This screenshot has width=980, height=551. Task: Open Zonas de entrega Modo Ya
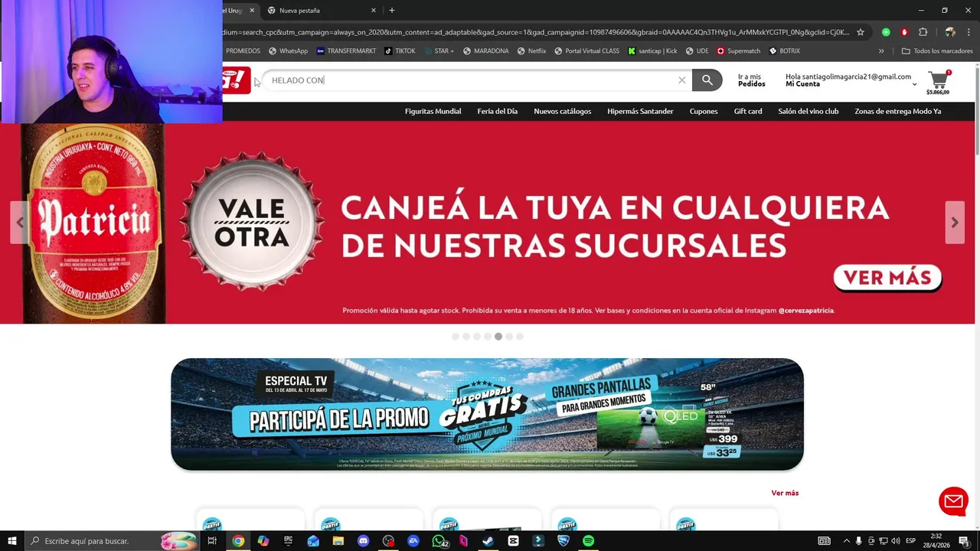click(898, 111)
